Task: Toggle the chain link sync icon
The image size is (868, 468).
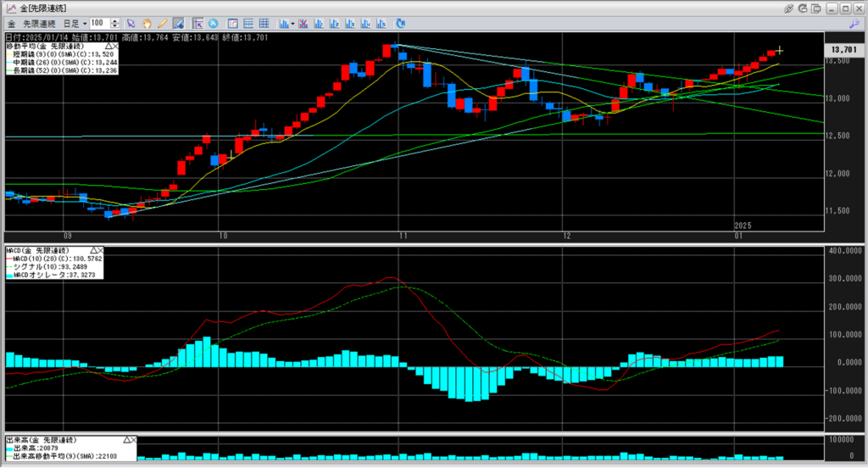Action: point(788,8)
